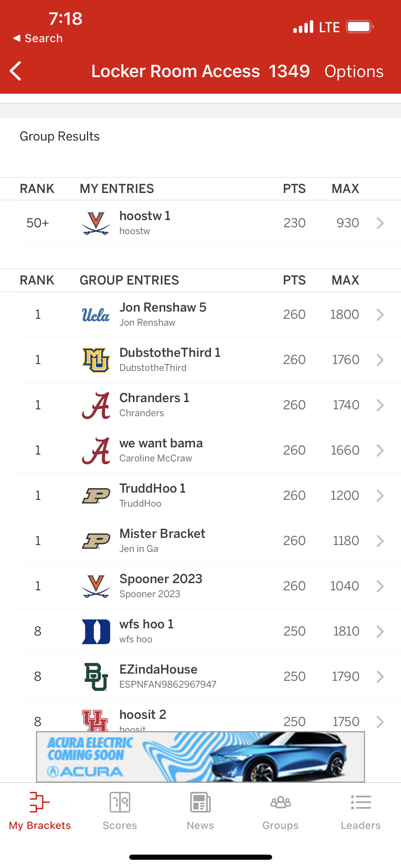Tap the Baylor logo beside EZindaHouse
This screenshot has width=401, height=868.
pos(96,677)
